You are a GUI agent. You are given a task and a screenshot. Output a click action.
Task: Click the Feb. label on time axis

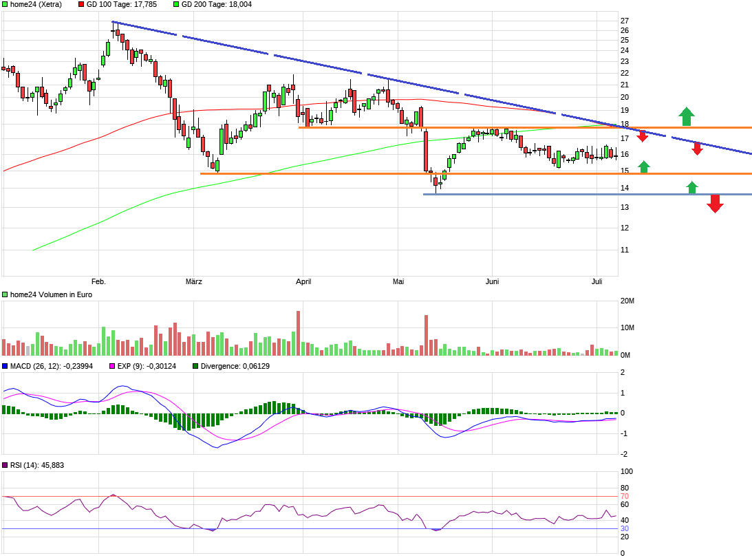(98, 281)
